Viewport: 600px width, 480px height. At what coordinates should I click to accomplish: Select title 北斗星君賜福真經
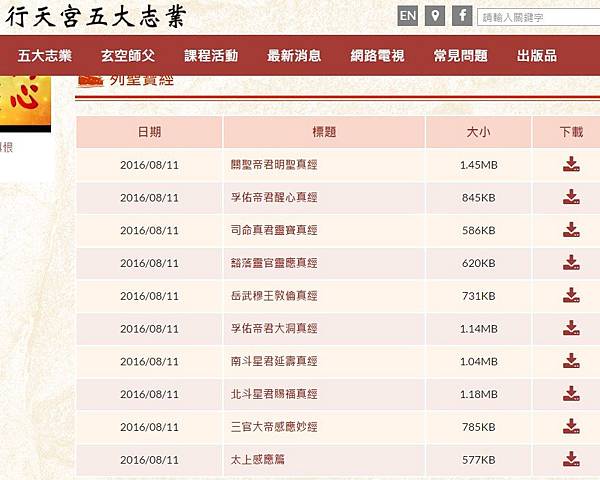(274, 394)
